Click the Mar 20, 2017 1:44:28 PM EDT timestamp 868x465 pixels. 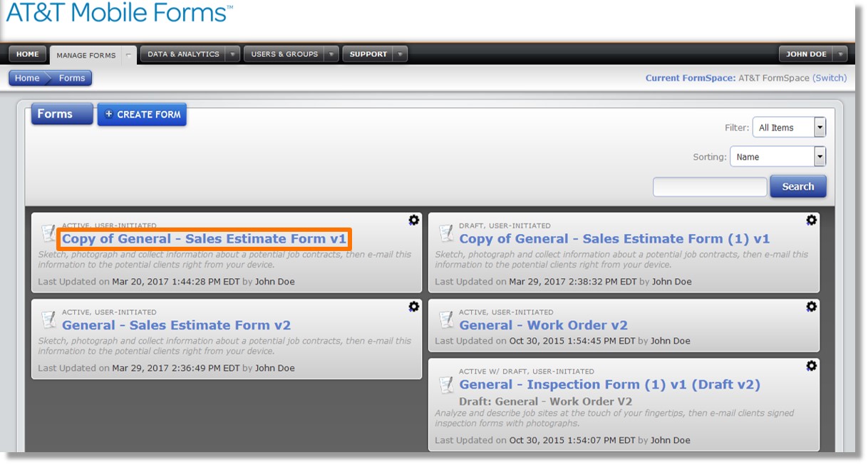tap(176, 282)
